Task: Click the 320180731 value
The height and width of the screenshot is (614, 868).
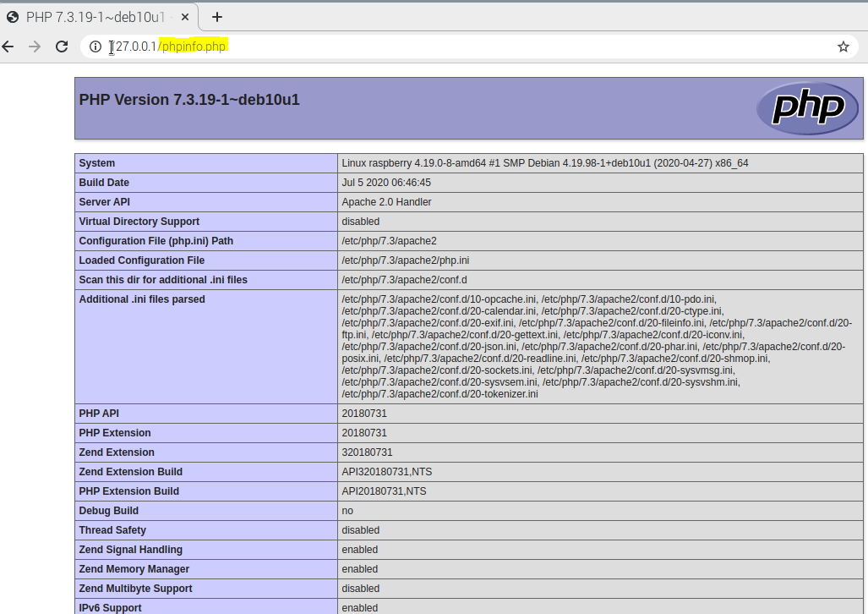Action: 367,452
